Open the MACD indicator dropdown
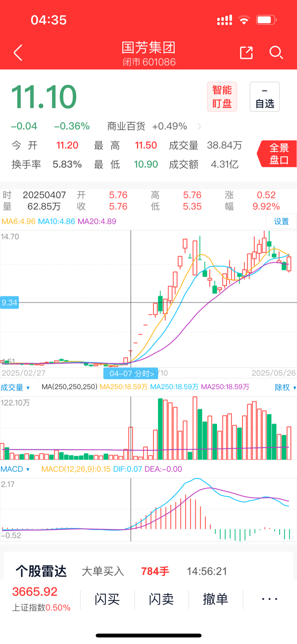Viewport: 297px width, 644px height. tap(15, 469)
